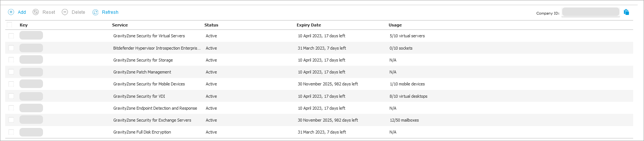The image size is (644, 141).
Task: Click '8/10 virtual desktops' usage cell
Action: 409,96
